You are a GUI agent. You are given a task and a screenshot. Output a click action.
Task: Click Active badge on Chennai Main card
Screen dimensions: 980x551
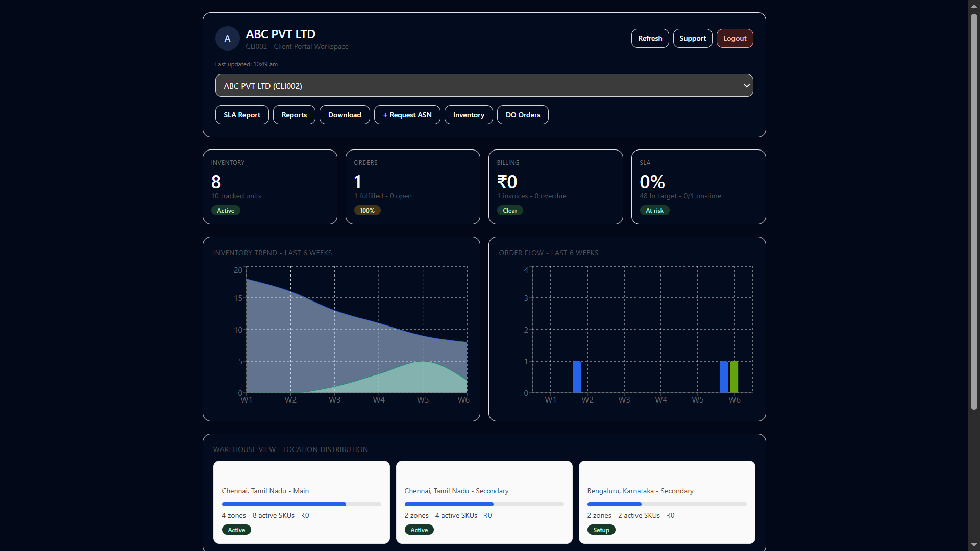pos(236,530)
